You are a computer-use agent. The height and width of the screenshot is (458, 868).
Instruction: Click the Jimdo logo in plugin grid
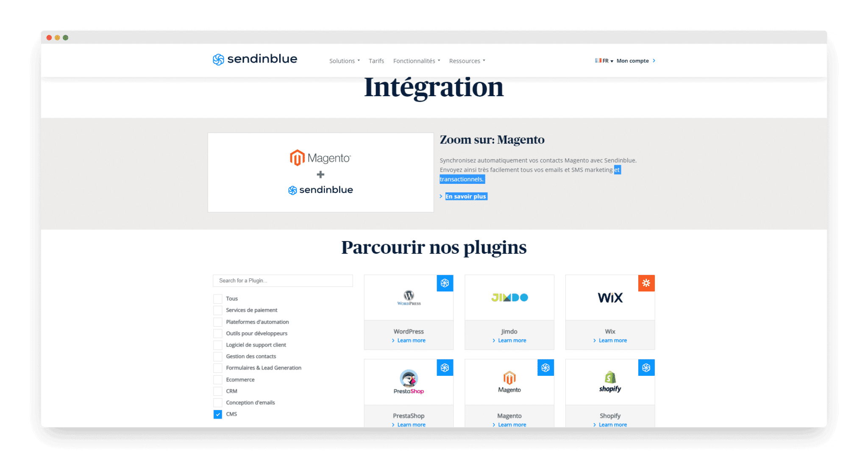(x=509, y=297)
